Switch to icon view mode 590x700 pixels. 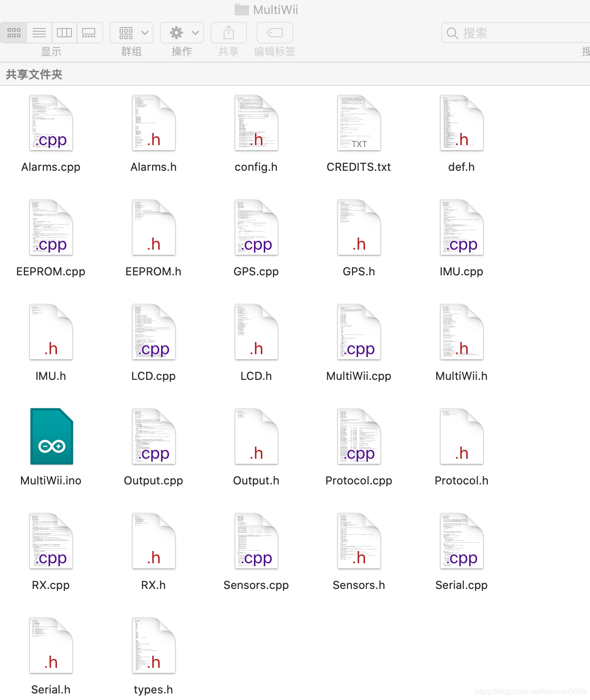14,33
